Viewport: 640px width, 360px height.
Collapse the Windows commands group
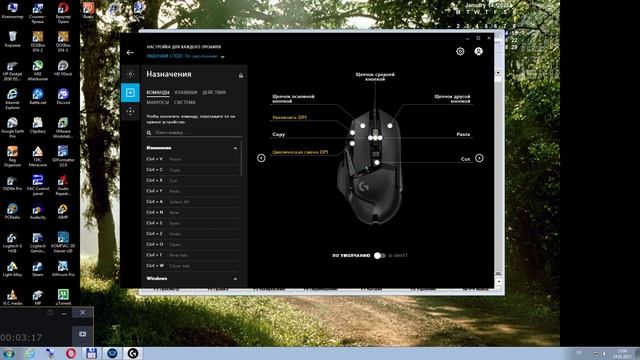tap(235, 279)
